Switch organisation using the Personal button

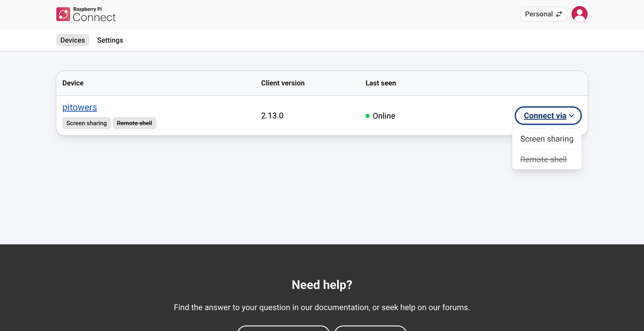click(x=544, y=14)
